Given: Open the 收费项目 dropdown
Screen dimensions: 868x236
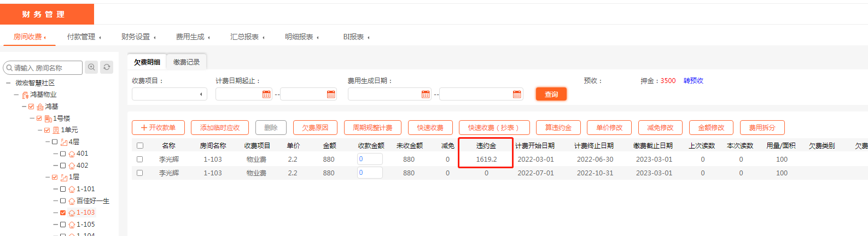Looking at the screenshot, I should coord(169,95).
